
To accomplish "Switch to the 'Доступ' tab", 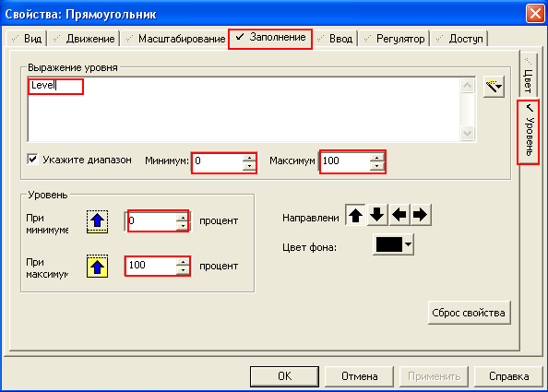I will (x=459, y=39).
